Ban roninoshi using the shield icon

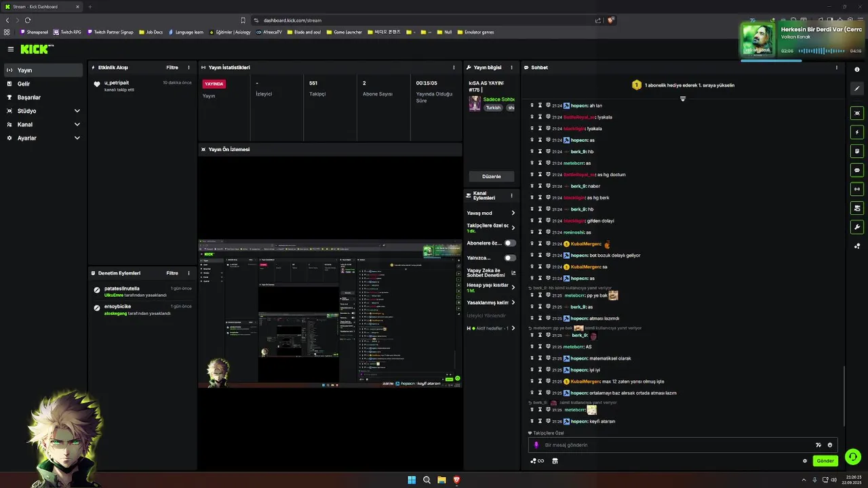tap(548, 232)
